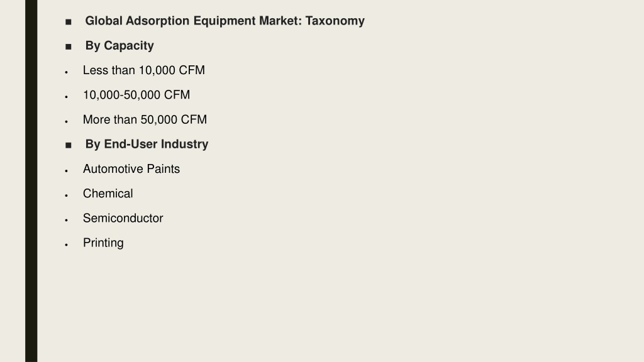The height and width of the screenshot is (362, 644).
Task: Select the 10,000-50,000 CFM bullet text
Action: pos(136,95)
